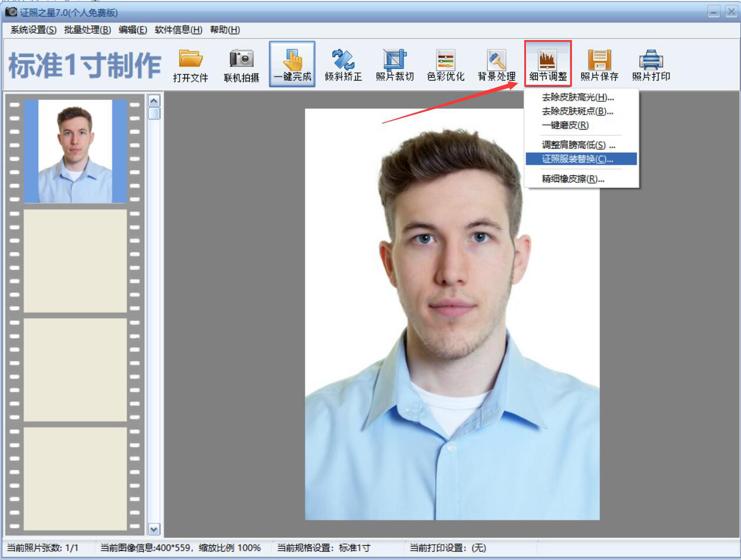Click 一键磨皮 in the menu
Image resolution: width=741 pixels, height=560 pixels.
pos(565,125)
